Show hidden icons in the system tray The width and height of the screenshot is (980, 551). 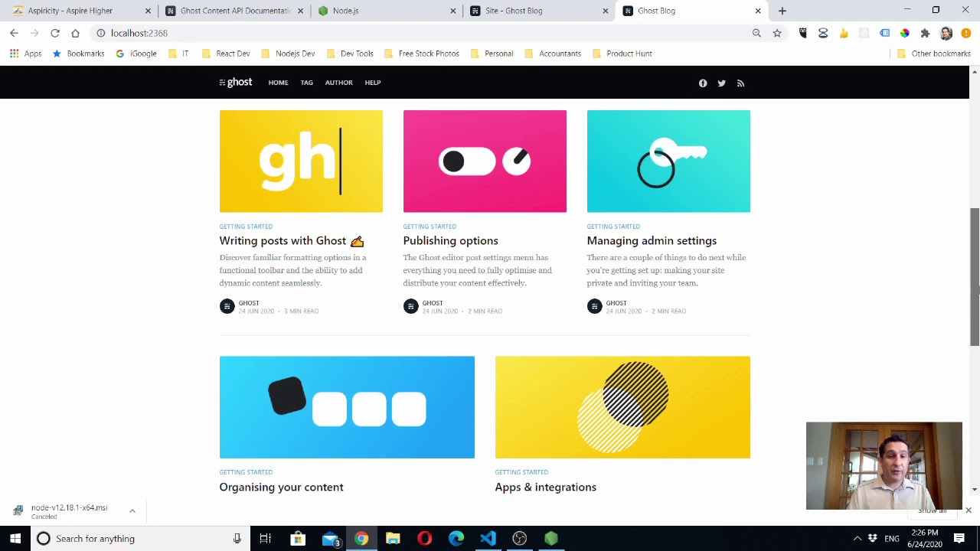point(857,539)
